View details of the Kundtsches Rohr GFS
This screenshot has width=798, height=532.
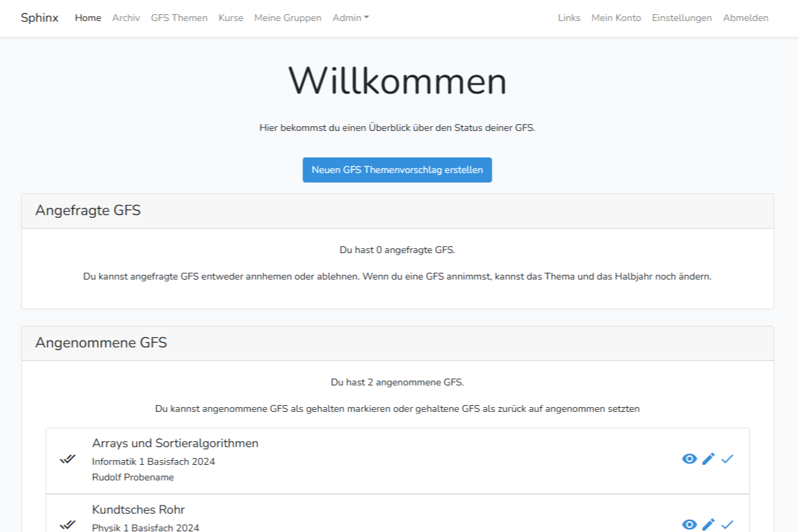689,525
